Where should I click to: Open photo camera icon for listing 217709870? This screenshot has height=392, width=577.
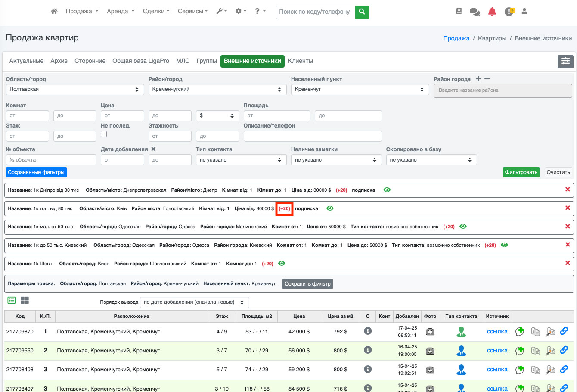(430, 332)
